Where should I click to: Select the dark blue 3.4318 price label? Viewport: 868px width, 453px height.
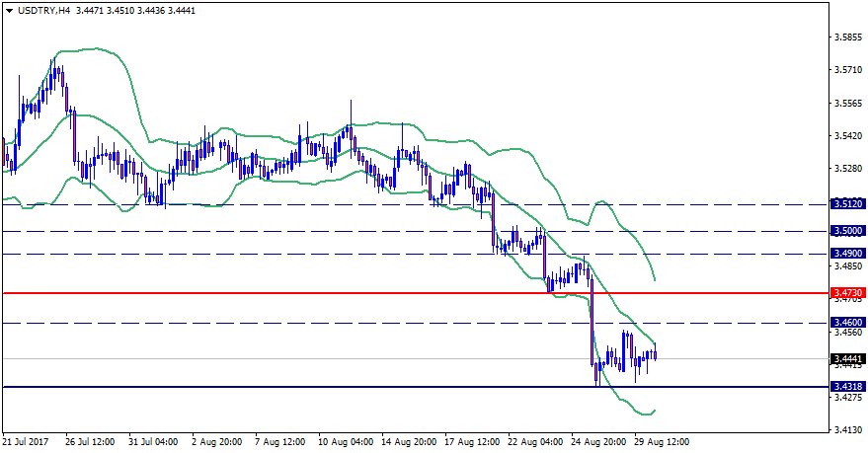pos(848,387)
